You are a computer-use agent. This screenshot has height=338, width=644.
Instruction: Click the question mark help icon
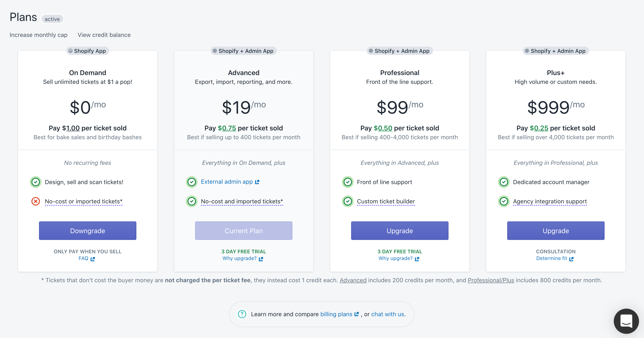242,314
